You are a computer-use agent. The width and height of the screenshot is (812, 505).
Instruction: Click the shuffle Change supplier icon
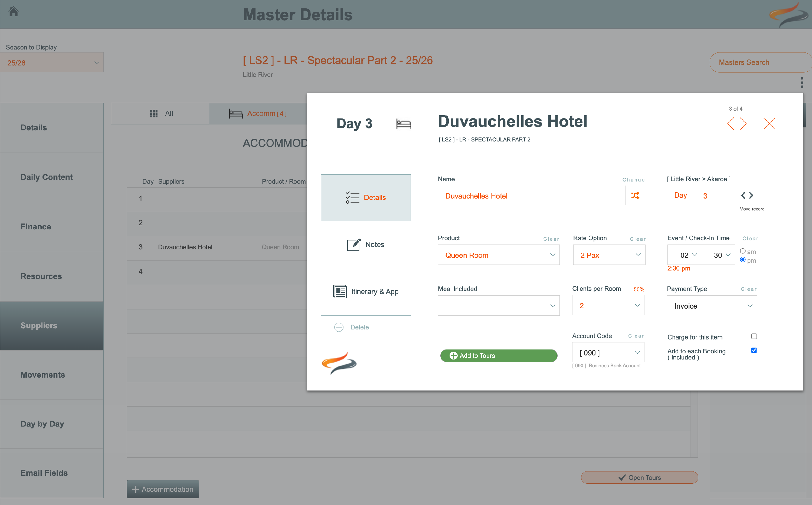[635, 195]
